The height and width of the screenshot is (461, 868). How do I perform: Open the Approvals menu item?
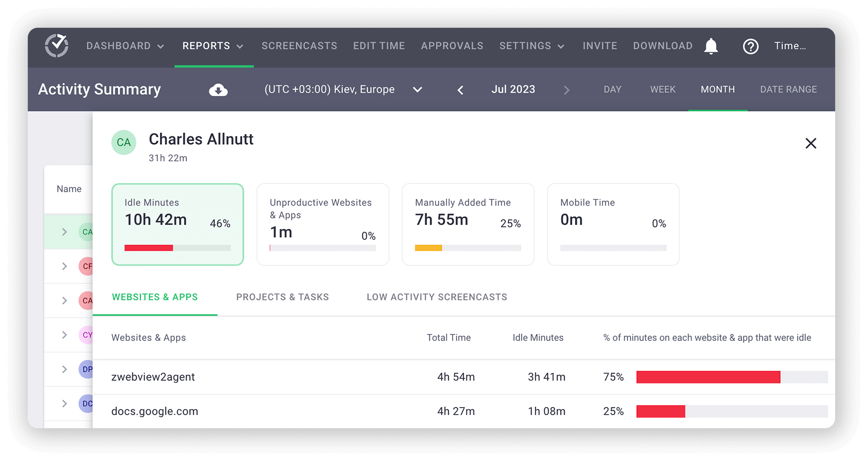coord(452,46)
